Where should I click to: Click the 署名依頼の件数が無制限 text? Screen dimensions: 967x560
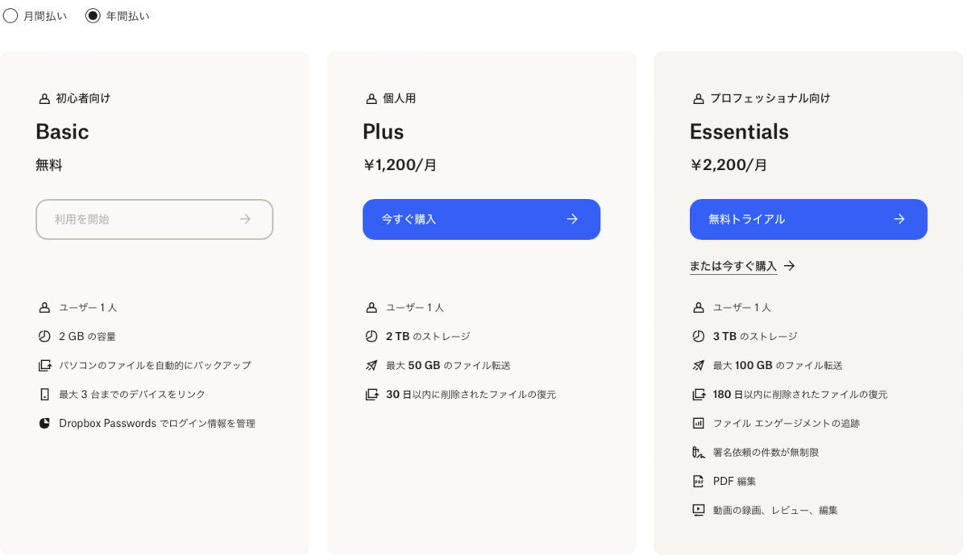[x=766, y=453]
